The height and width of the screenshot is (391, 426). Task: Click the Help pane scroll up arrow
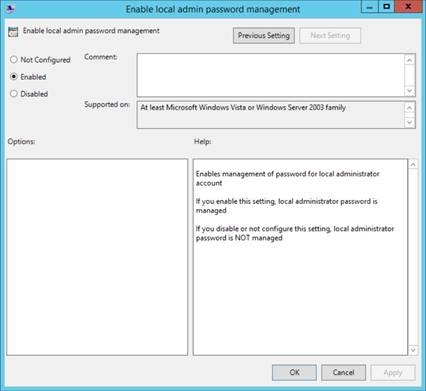(413, 164)
